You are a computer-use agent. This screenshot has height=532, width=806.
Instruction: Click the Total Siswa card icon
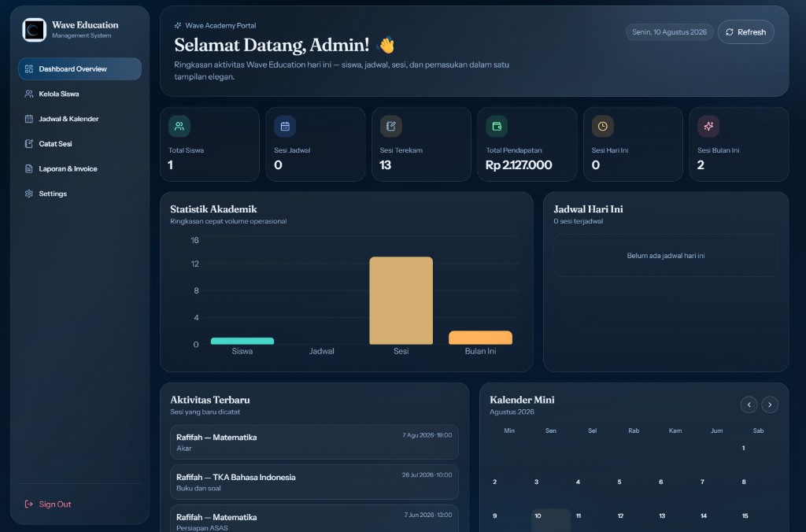point(179,126)
